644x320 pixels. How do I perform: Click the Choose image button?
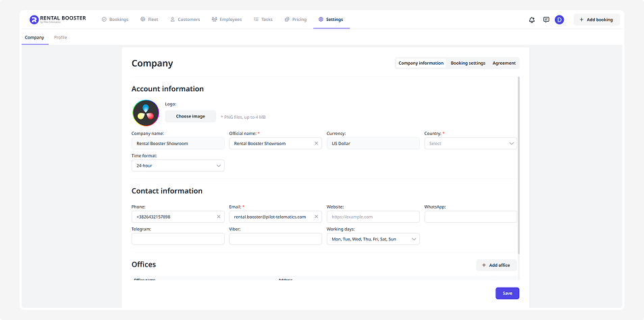point(190,116)
